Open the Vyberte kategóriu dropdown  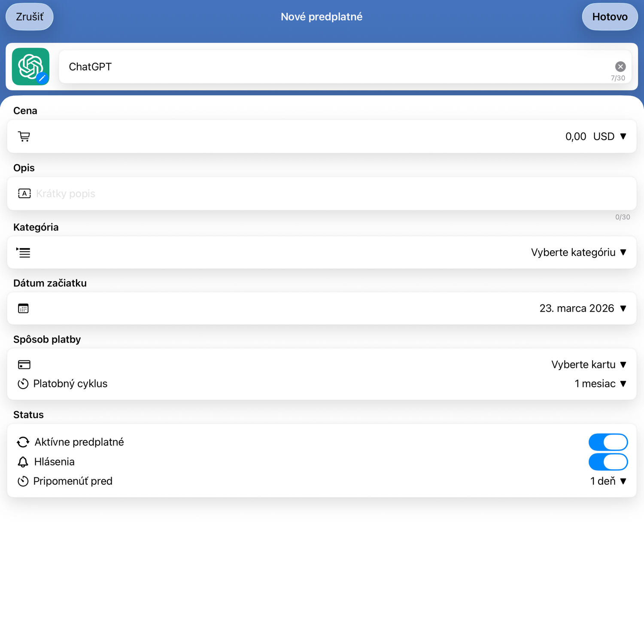578,252
